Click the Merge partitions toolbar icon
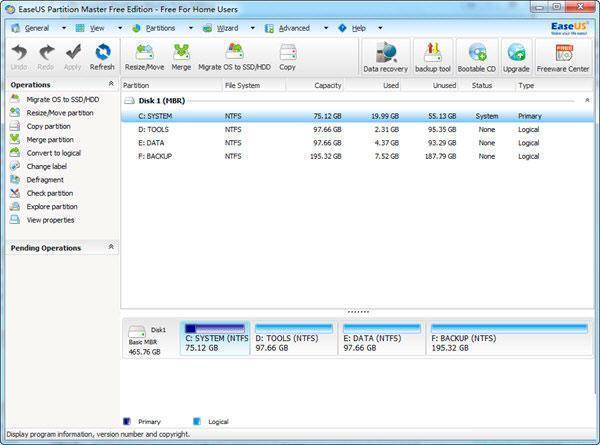This screenshot has height=445, width=600. (x=181, y=54)
